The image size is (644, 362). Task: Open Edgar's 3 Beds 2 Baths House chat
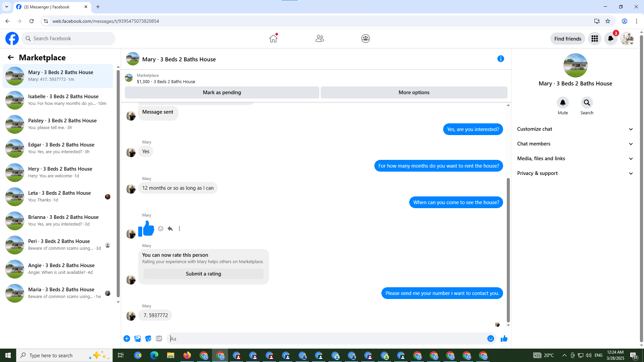pyautogui.click(x=58, y=148)
